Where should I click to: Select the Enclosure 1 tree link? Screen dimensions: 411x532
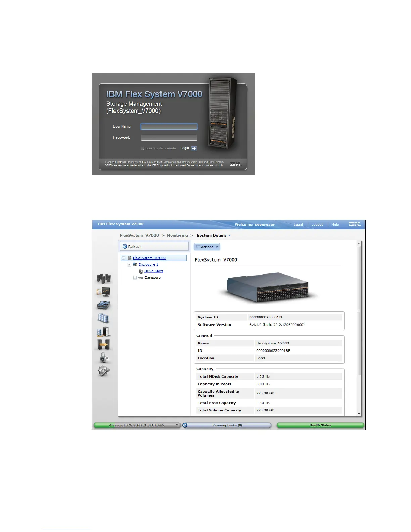pyautogui.click(x=148, y=265)
